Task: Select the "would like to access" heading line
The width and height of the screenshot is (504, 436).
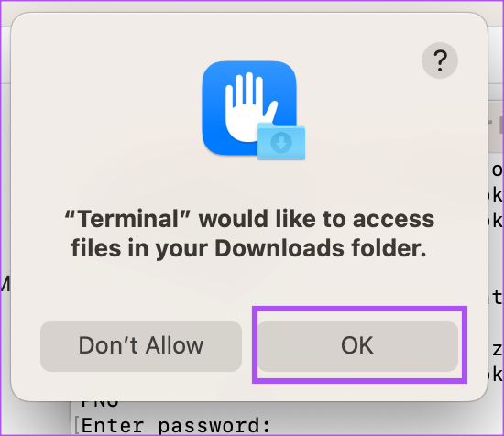Action: [249, 220]
